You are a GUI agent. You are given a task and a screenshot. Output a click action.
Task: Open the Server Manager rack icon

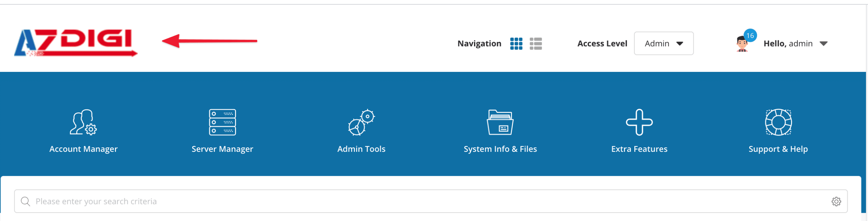(x=222, y=122)
